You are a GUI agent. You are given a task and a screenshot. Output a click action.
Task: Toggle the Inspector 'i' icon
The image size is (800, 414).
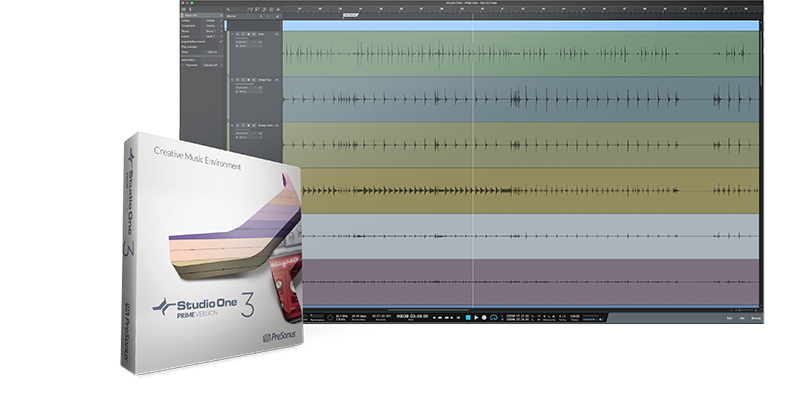190,9
